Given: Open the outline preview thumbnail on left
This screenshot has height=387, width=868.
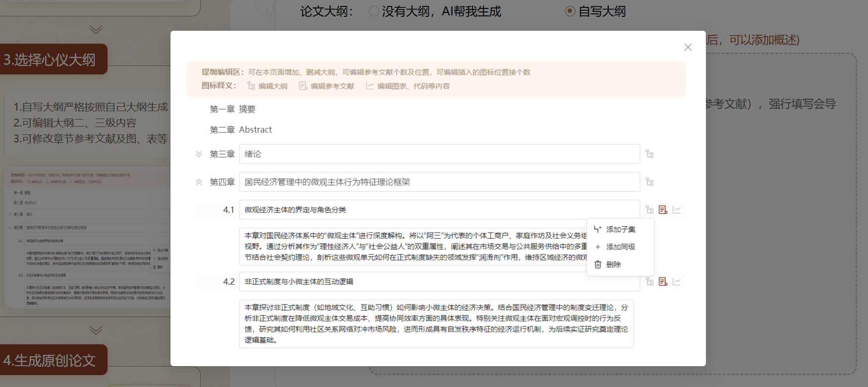Looking at the screenshot, I should pos(88,238).
